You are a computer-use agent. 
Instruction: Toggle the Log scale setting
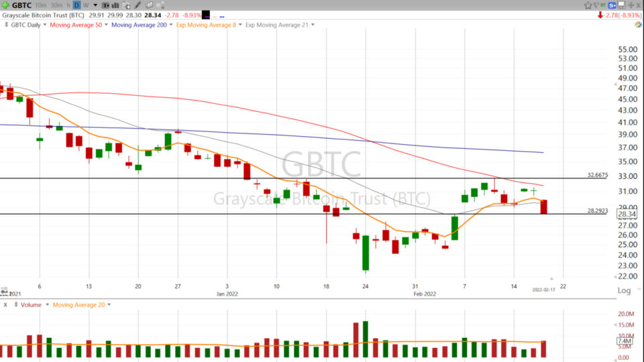click(624, 290)
